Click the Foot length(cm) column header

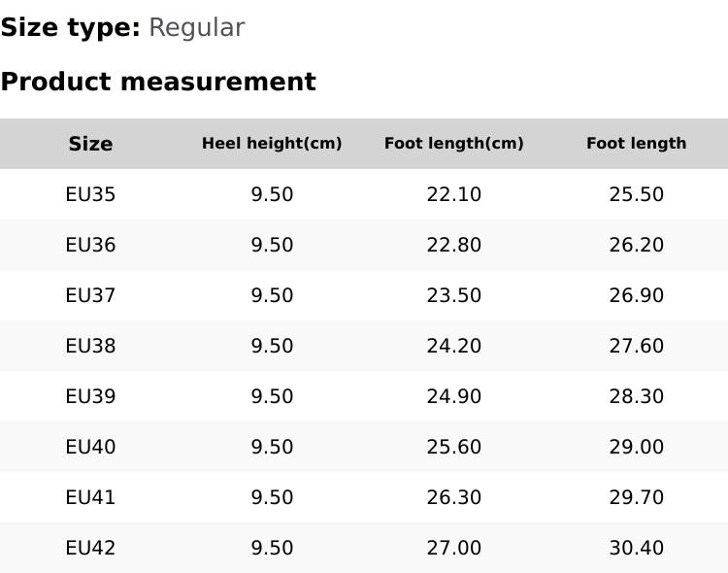click(x=453, y=144)
